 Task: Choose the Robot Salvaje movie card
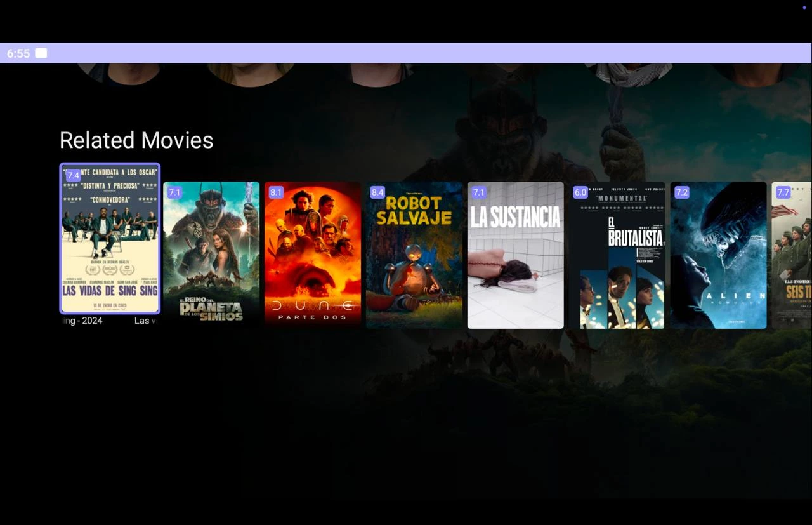[414, 255]
